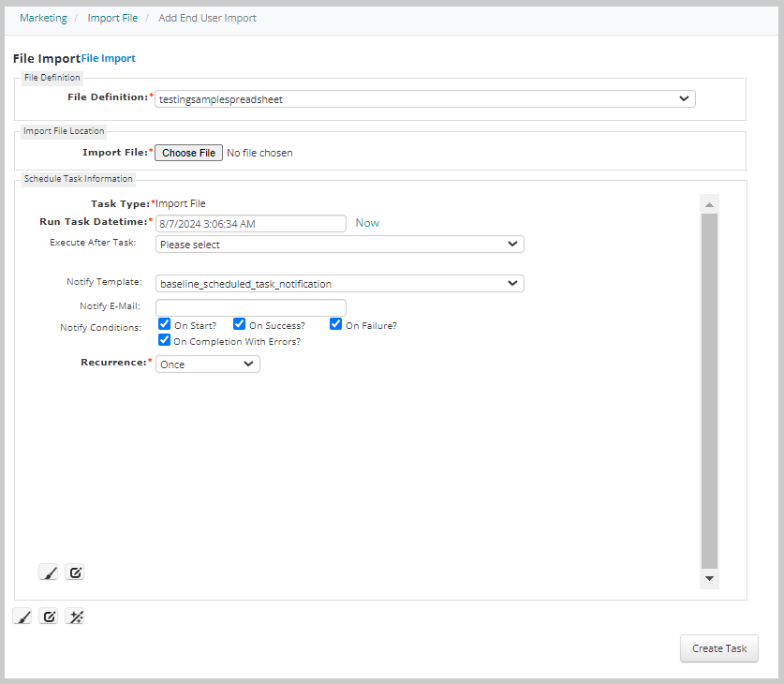Select the brush icon inside the task panel
This screenshot has height=684, width=784.
click(x=49, y=572)
